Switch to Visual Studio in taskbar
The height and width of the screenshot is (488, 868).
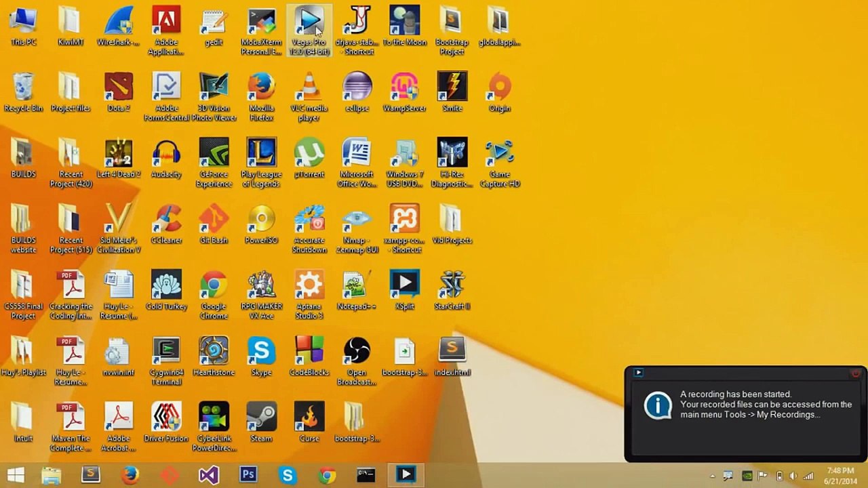pyautogui.click(x=209, y=475)
